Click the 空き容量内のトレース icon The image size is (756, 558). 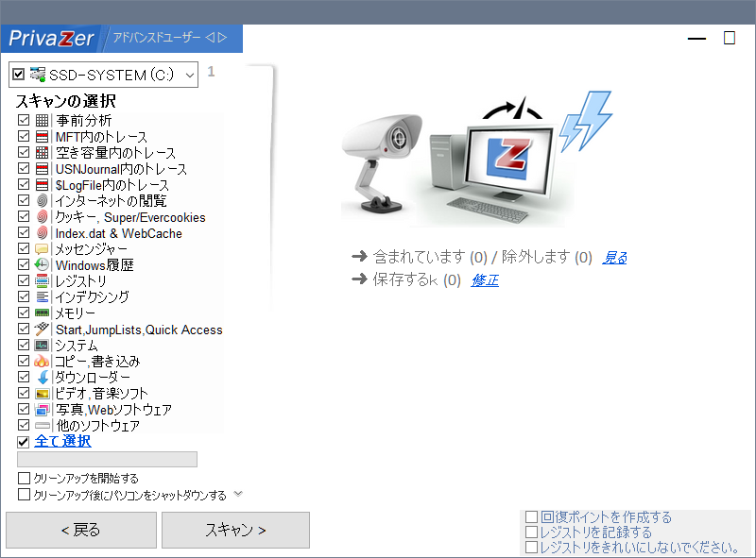coord(42,152)
